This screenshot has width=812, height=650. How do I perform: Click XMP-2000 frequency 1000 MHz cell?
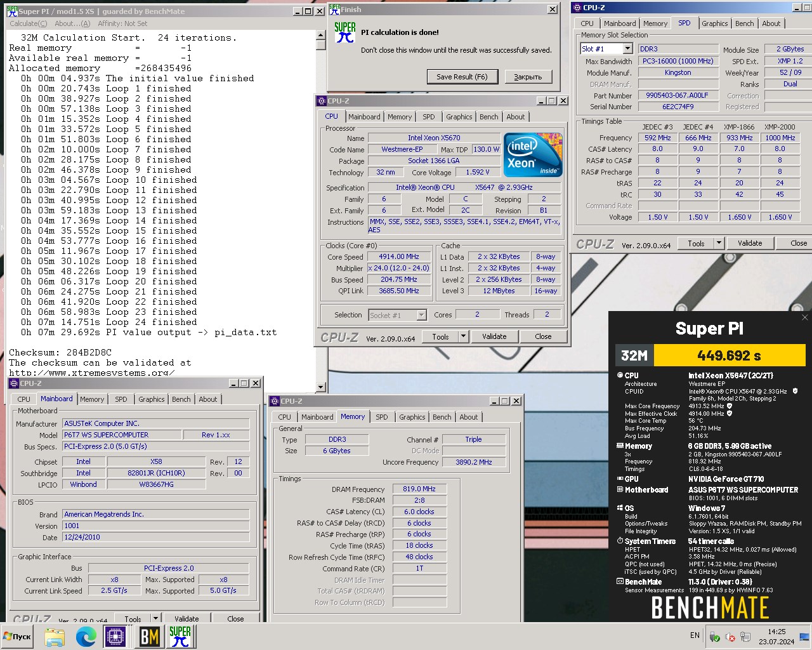[x=780, y=138]
